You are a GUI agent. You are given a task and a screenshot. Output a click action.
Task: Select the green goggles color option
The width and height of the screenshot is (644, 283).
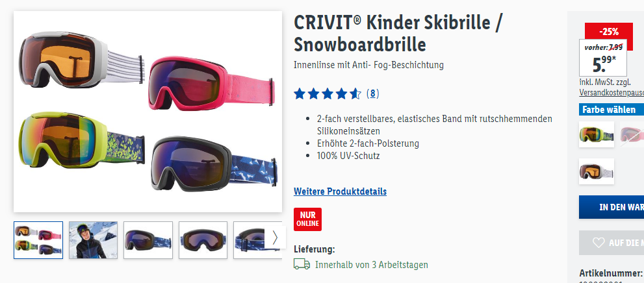(x=597, y=134)
